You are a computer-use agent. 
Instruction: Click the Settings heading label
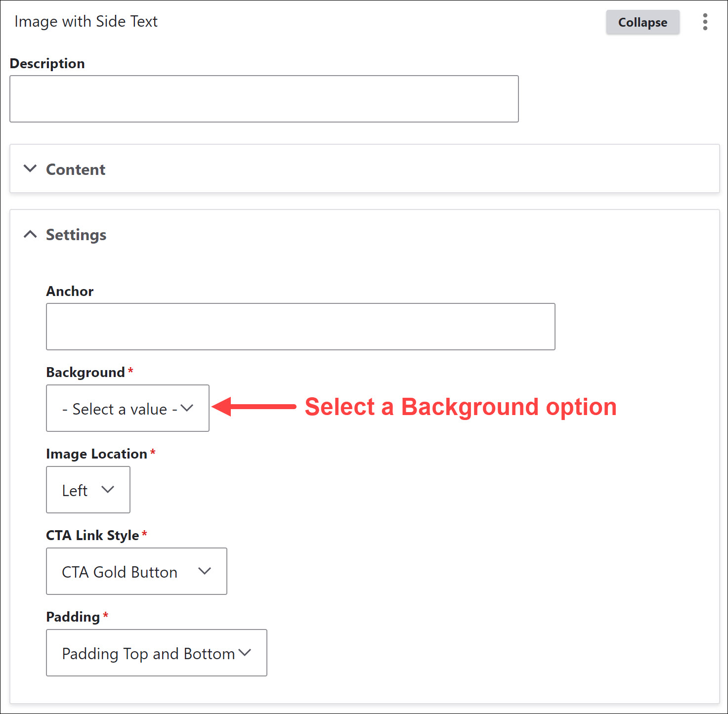(77, 235)
